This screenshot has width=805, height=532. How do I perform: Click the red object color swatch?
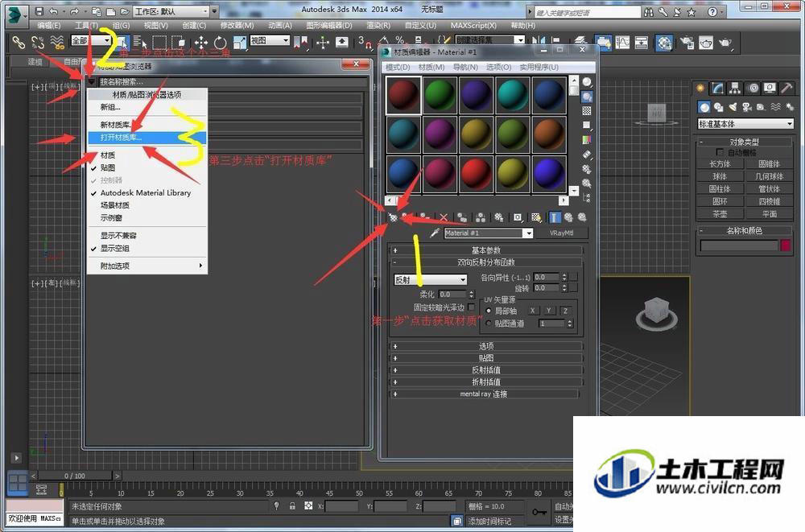click(x=785, y=246)
